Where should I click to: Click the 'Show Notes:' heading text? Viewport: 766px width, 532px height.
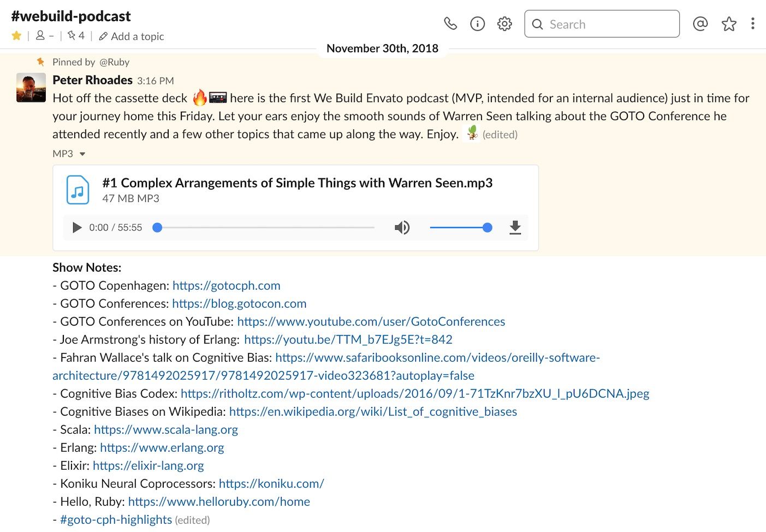pyautogui.click(x=87, y=267)
